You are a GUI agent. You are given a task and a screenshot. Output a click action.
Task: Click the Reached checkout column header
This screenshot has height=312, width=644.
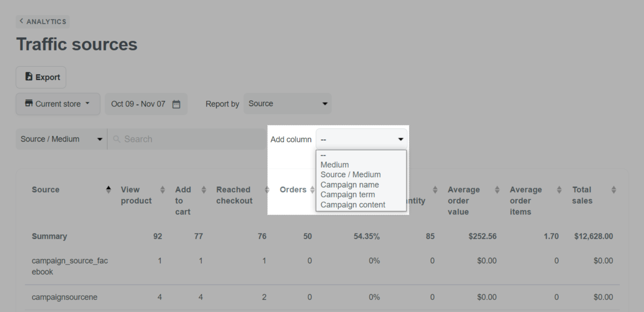click(234, 195)
